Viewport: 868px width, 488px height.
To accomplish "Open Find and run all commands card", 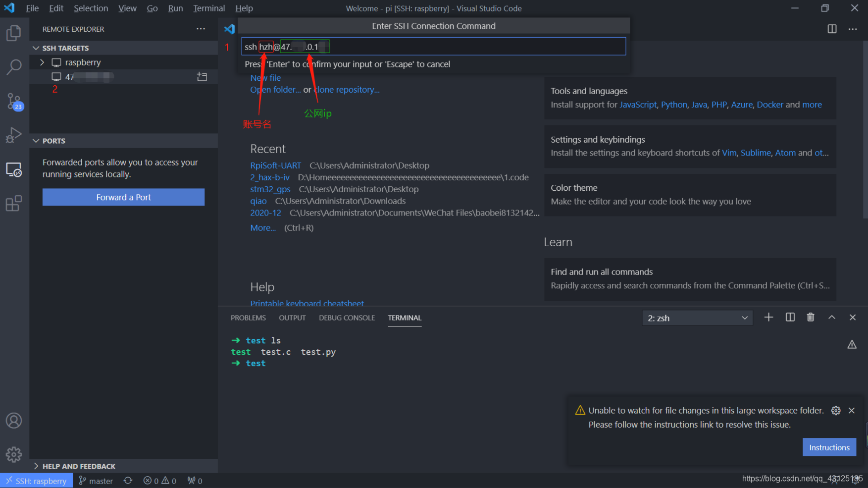I will point(690,279).
